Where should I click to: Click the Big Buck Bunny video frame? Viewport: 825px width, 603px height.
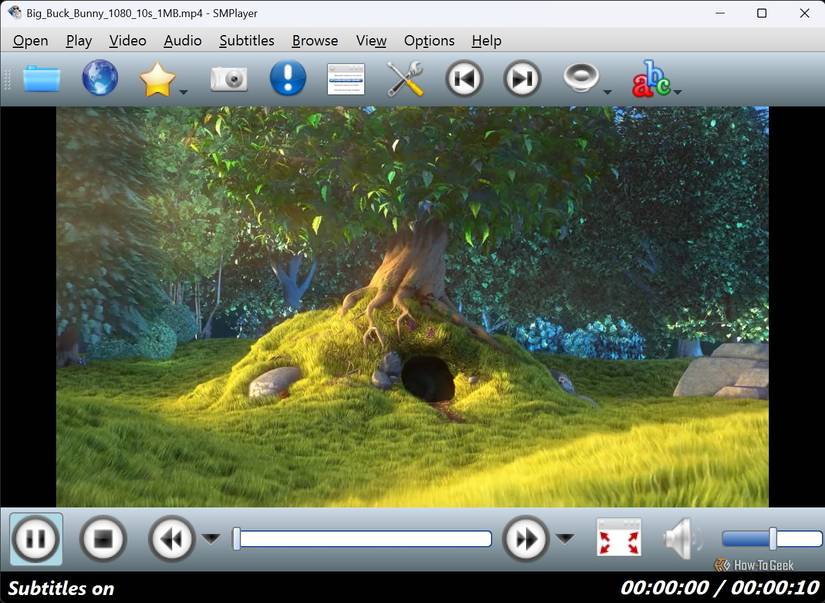tap(412, 307)
